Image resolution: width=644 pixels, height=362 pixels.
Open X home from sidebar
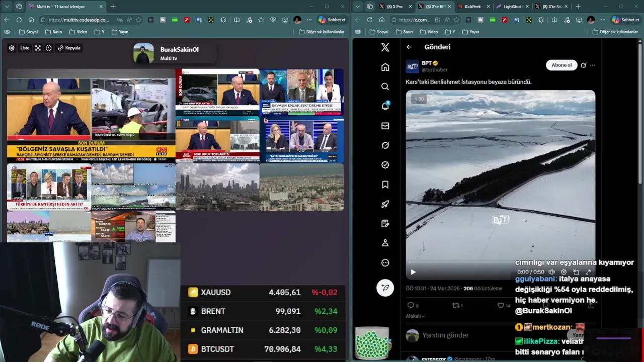coord(385,67)
